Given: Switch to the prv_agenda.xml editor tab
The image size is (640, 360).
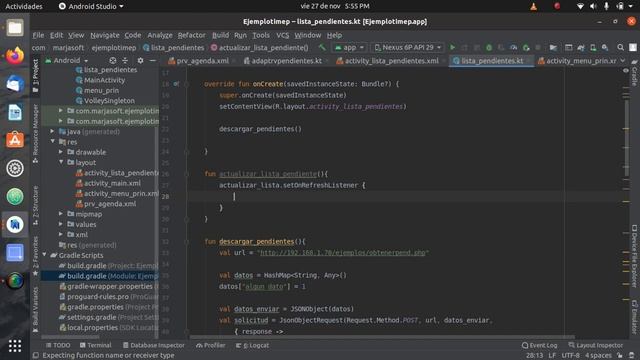Looking at the screenshot, I should click(x=202, y=60).
